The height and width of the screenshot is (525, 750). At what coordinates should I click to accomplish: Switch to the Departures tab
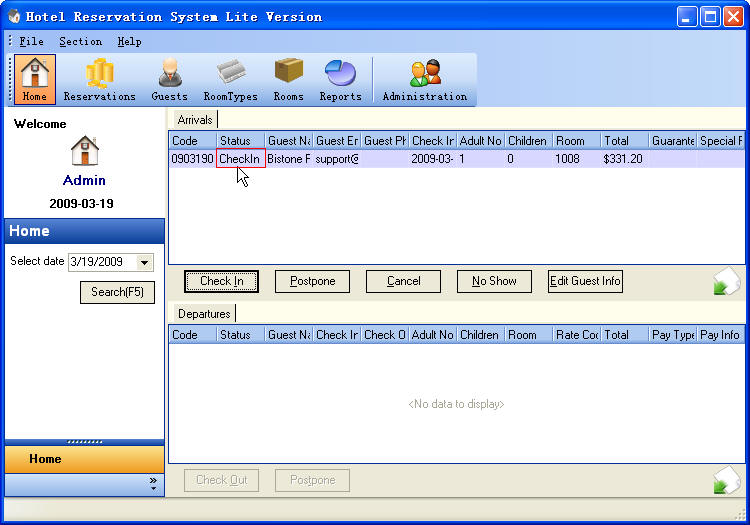(x=204, y=314)
